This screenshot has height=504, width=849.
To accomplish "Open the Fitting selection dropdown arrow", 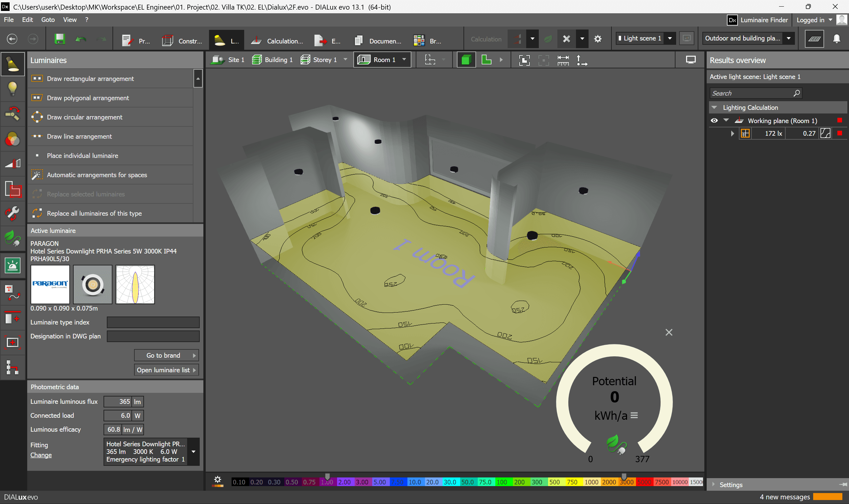I will point(193,452).
